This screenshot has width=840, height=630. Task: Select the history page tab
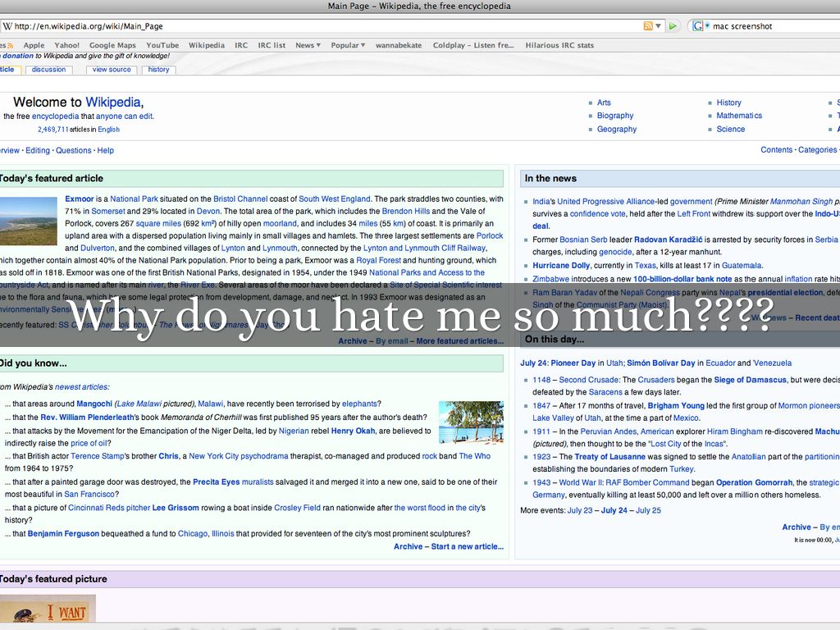coord(159,70)
